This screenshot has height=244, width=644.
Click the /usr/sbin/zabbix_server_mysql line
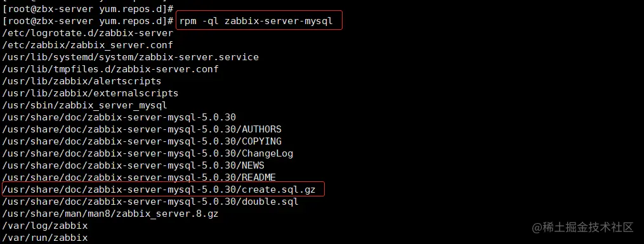pos(84,105)
